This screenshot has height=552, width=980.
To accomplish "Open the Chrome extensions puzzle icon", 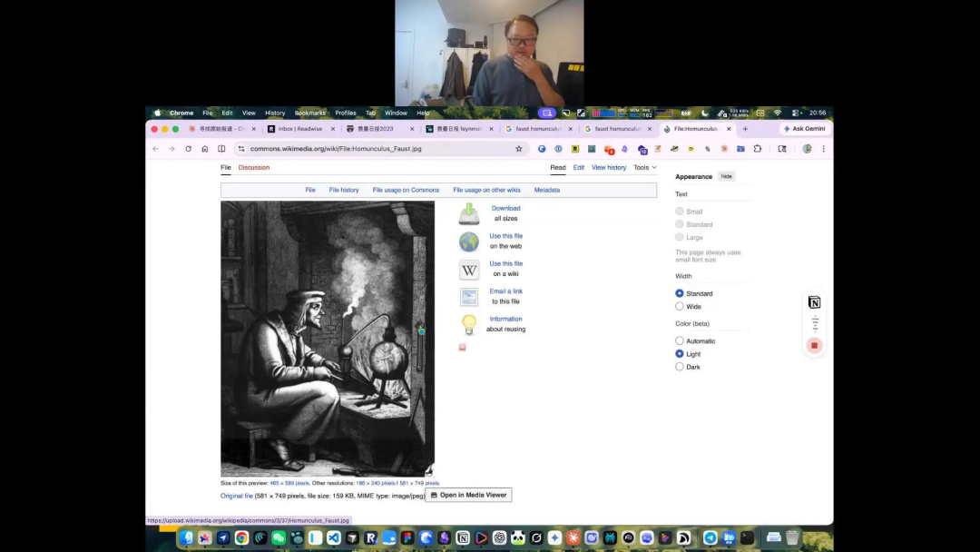I will point(758,149).
